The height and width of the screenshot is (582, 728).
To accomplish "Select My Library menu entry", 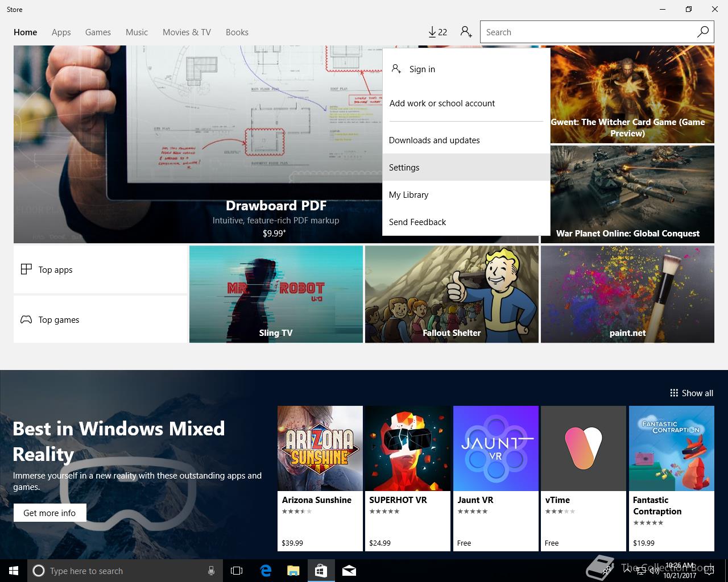I will point(466,194).
